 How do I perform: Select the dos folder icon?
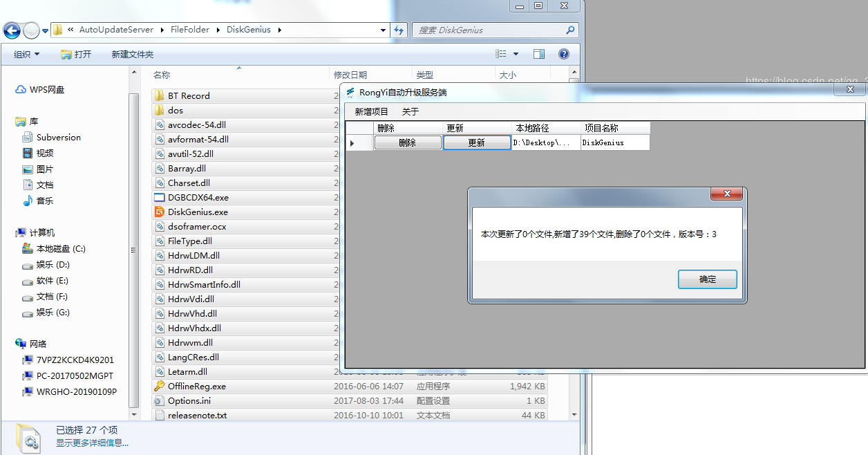pos(160,110)
